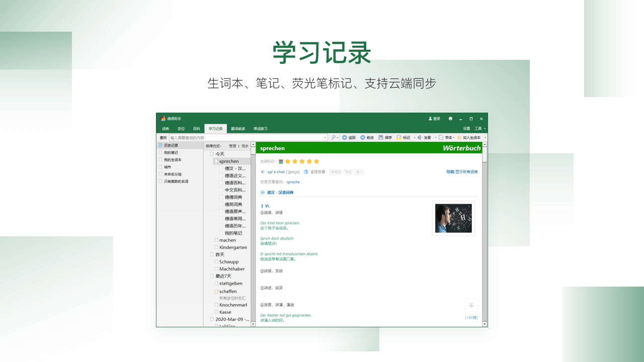Screen dimensions: 644x362
Task: Toggle 隐藏/显示所有词典 dictionaries visibility
Action: [x=462, y=171]
